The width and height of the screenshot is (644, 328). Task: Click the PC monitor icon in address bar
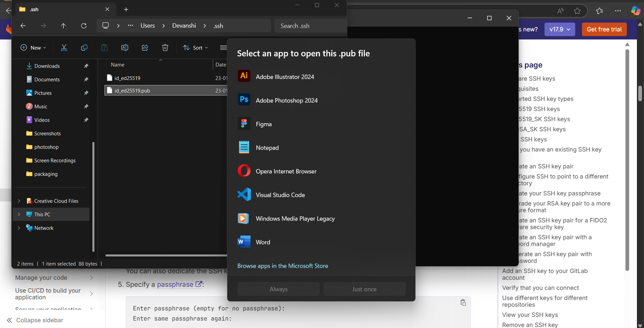(106, 26)
